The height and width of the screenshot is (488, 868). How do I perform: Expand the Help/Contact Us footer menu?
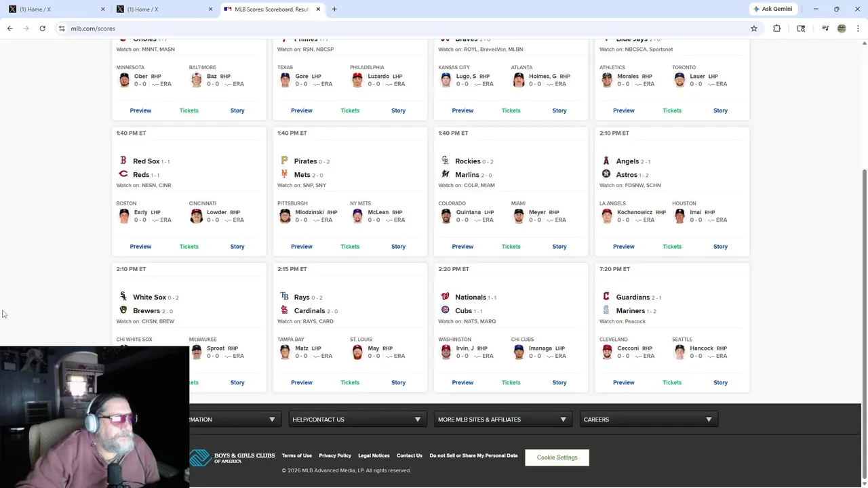click(357, 420)
